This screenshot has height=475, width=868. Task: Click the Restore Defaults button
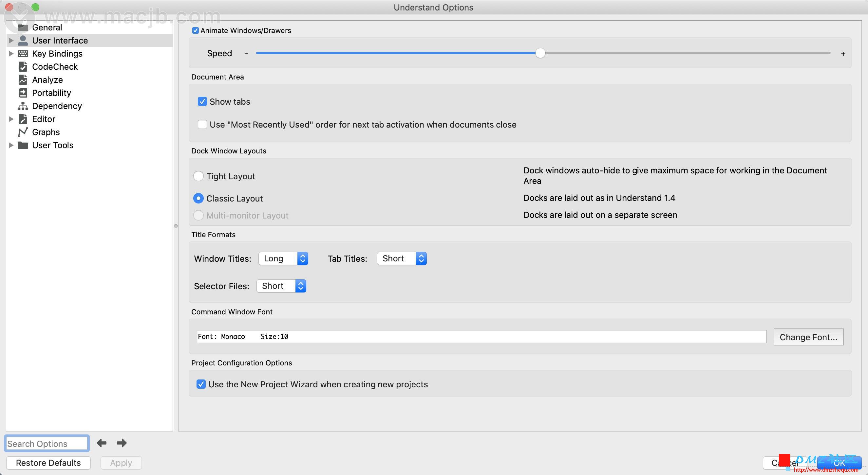(x=48, y=463)
